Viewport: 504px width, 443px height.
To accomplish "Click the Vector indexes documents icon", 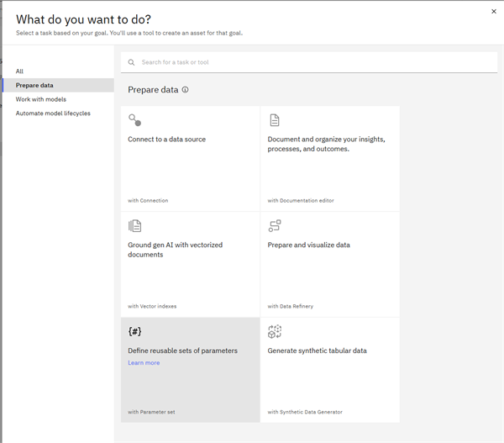I will [134, 226].
